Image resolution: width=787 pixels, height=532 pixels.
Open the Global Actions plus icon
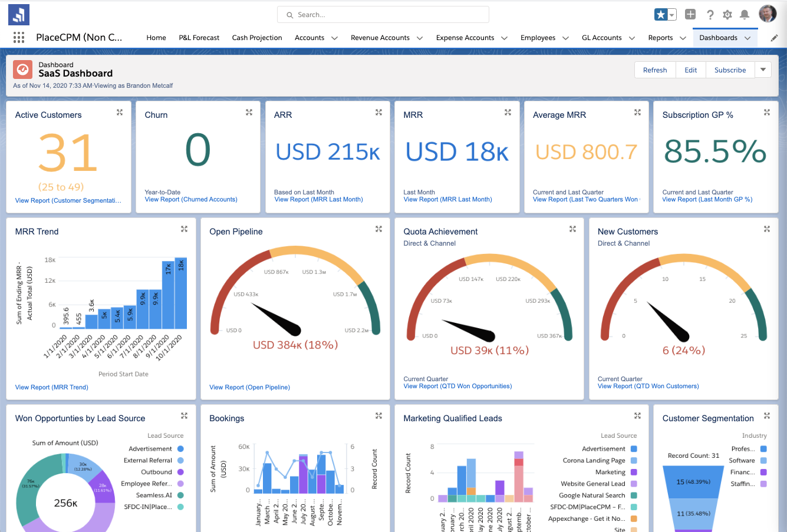tap(690, 15)
